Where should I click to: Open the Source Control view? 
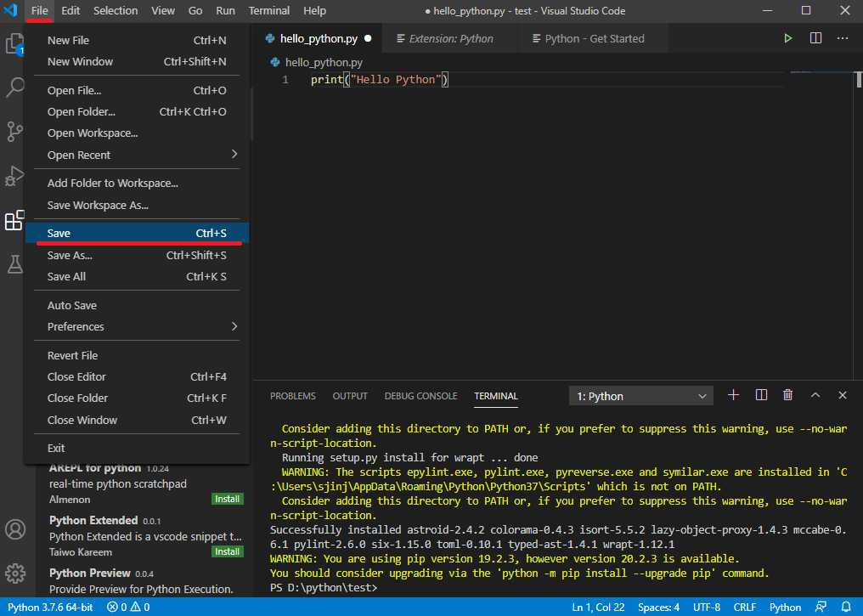(x=14, y=132)
